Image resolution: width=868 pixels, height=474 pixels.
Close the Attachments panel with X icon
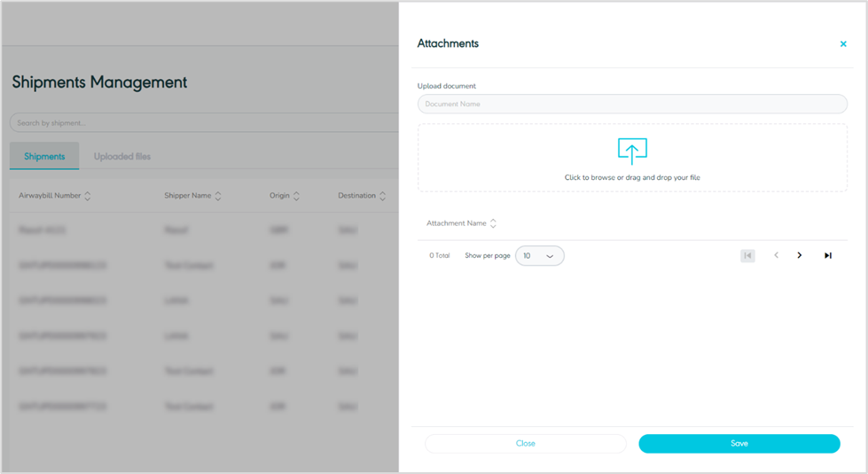pos(843,43)
